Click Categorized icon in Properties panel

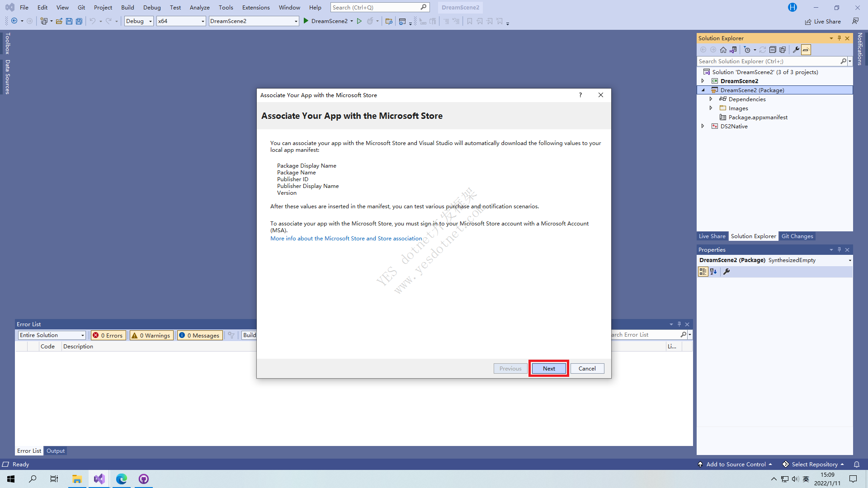(x=703, y=272)
